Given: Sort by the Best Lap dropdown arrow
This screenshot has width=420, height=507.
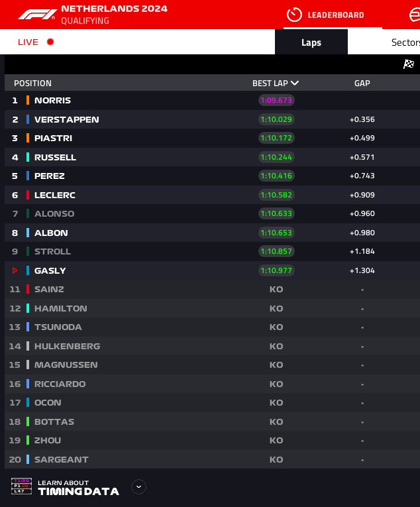Looking at the screenshot, I should coord(295,84).
